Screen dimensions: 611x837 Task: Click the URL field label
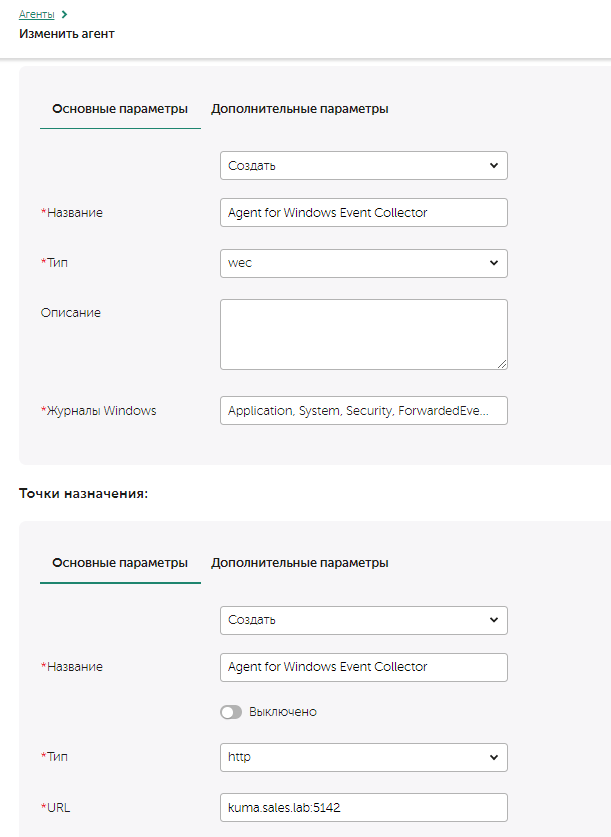click(58, 807)
